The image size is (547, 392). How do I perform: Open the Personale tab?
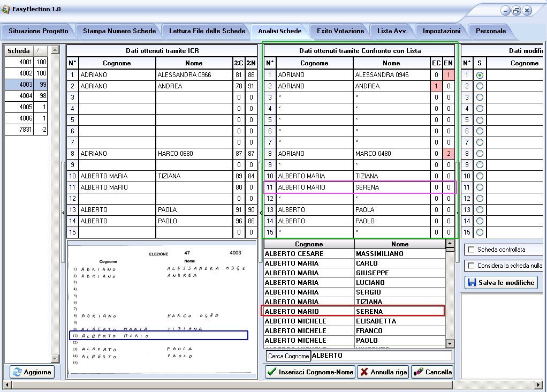point(490,31)
